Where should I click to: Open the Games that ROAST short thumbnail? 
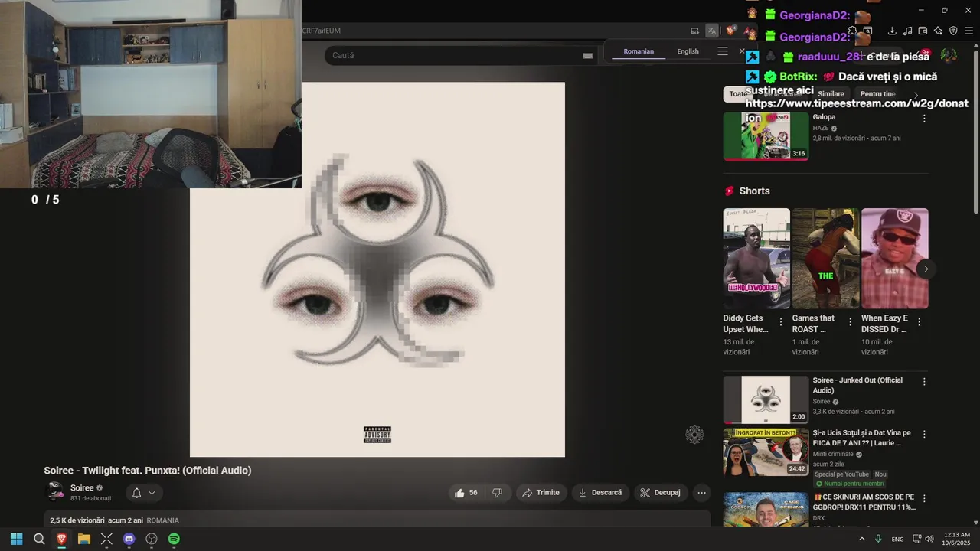(825, 259)
